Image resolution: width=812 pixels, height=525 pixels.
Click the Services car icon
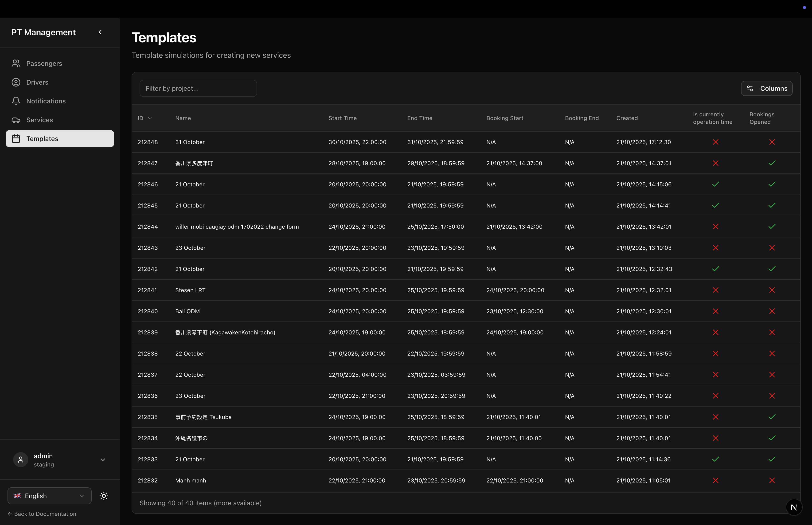(x=16, y=120)
